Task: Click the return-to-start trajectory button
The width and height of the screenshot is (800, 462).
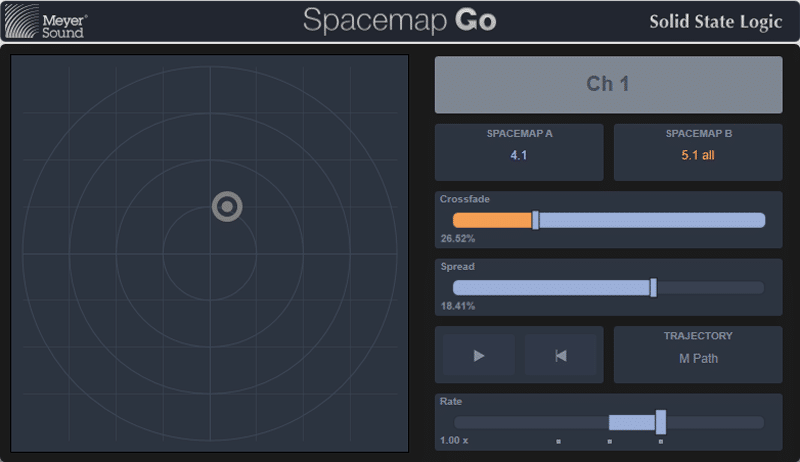Action: 560,355
